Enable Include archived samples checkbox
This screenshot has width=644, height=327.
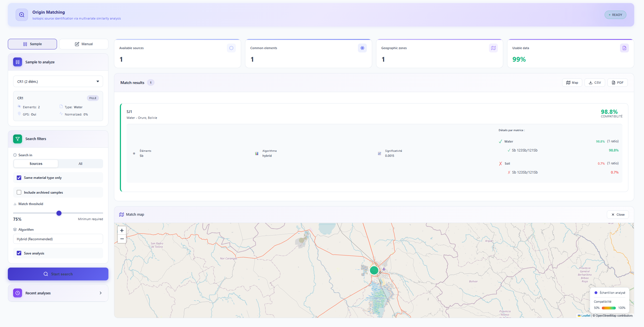click(19, 193)
